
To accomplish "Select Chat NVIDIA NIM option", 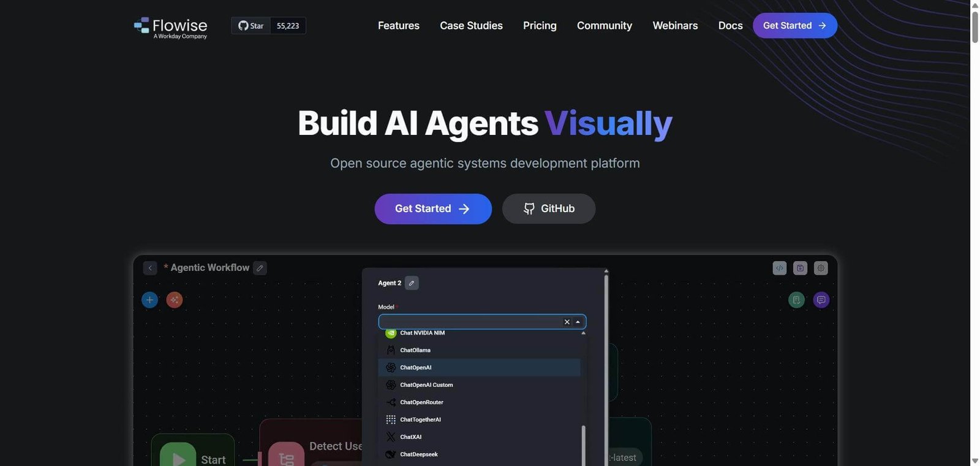I will (479, 334).
